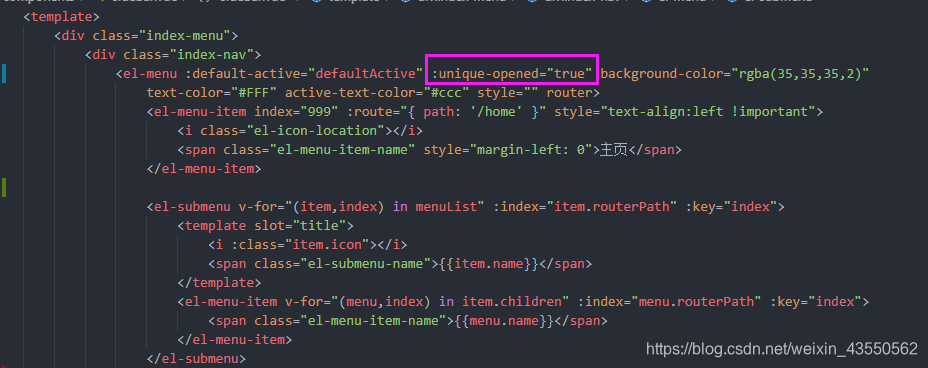The height and width of the screenshot is (368, 928).
Task: Click the :unique-opened attribute name
Action: coord(485,74)
